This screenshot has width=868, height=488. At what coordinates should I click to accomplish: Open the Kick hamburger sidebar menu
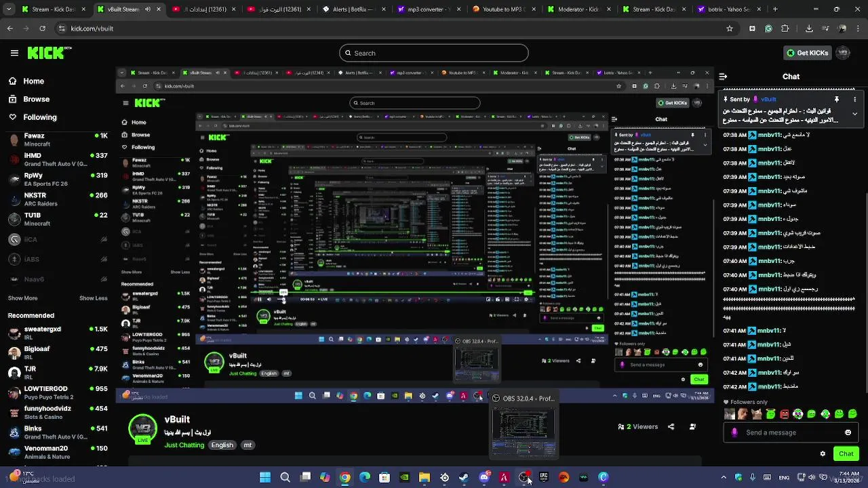[14, 53]
